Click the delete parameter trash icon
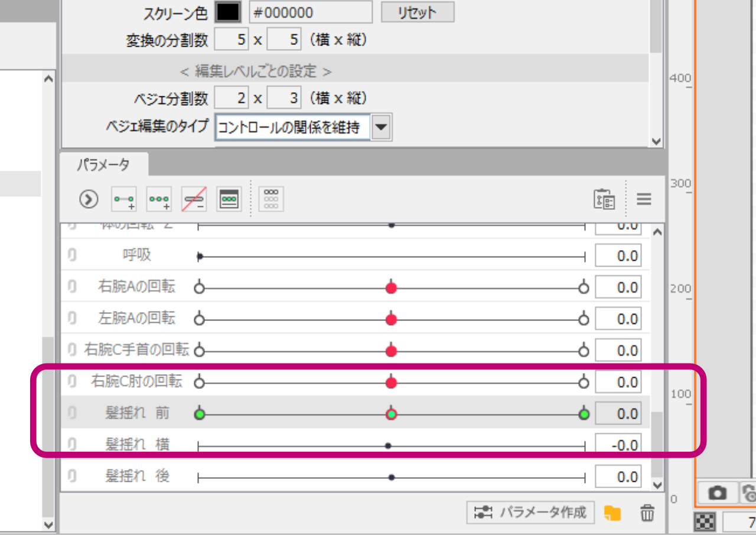This screenshot has height=535, width=756. tap(647, 513)
